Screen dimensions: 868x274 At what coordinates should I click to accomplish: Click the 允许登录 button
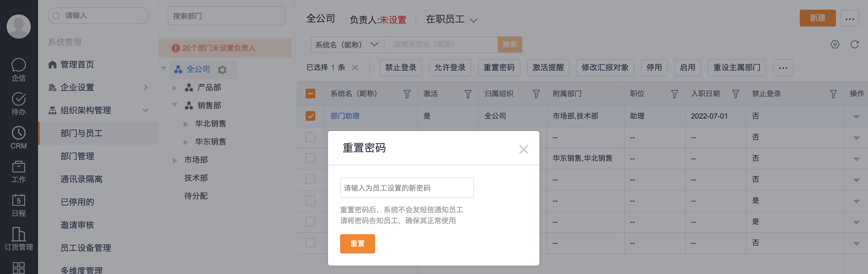click(450, 68)
